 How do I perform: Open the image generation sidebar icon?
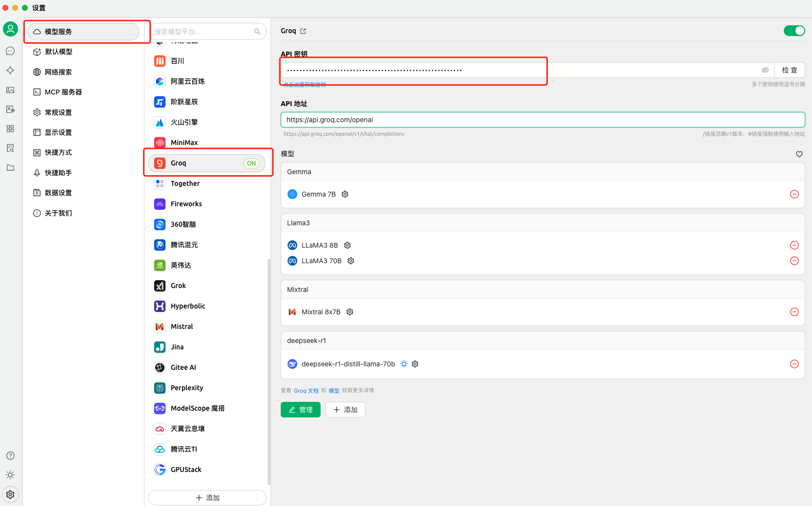pyautogui.click(x=10, y=90)
